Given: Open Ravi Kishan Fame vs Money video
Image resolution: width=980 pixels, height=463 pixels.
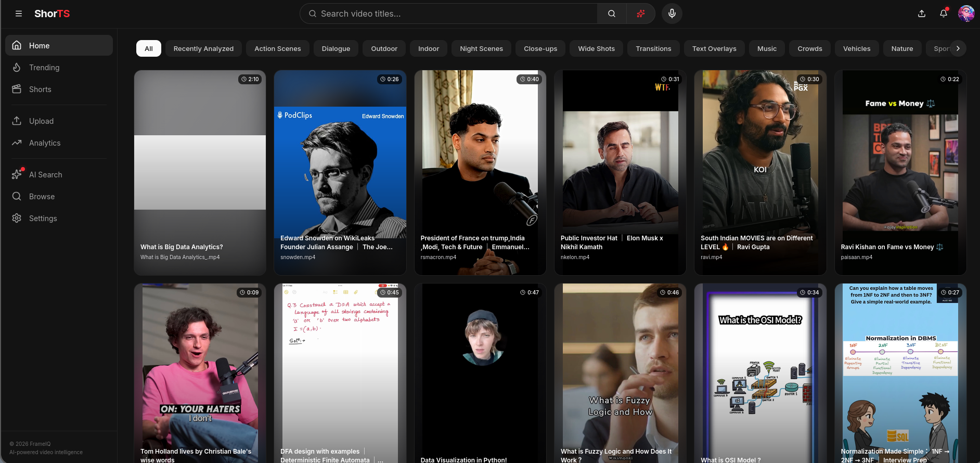Looking at the screenshot, I should pos(900,173).
